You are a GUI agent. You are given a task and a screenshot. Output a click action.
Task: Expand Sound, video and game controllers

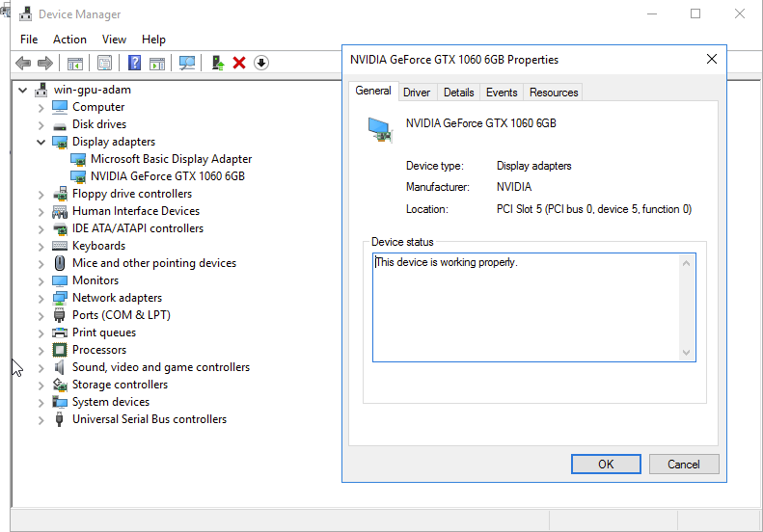(41, 367)
